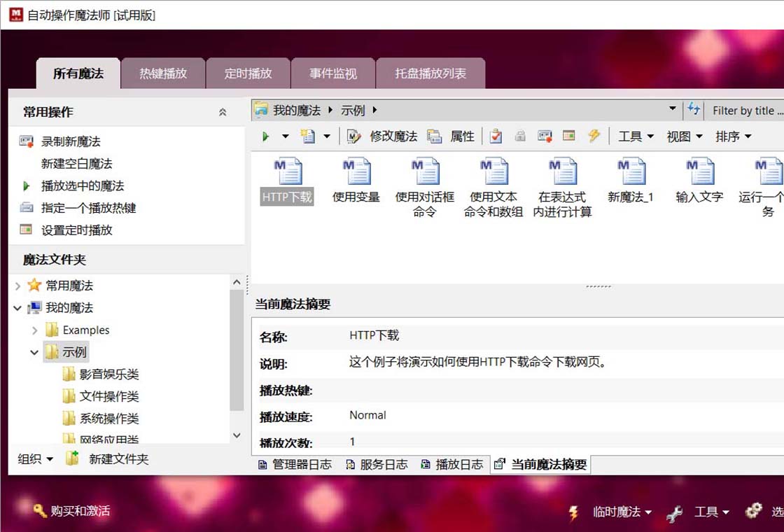The height and width of the screenshot is (532, 784).
Task: Select the 使用对话框命令 macro file
Action: point(424,188)
